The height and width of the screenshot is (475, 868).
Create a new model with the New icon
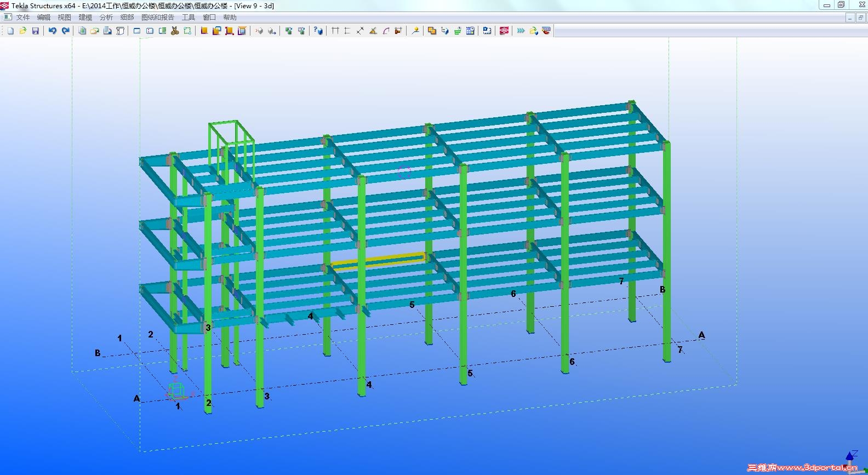10,31
